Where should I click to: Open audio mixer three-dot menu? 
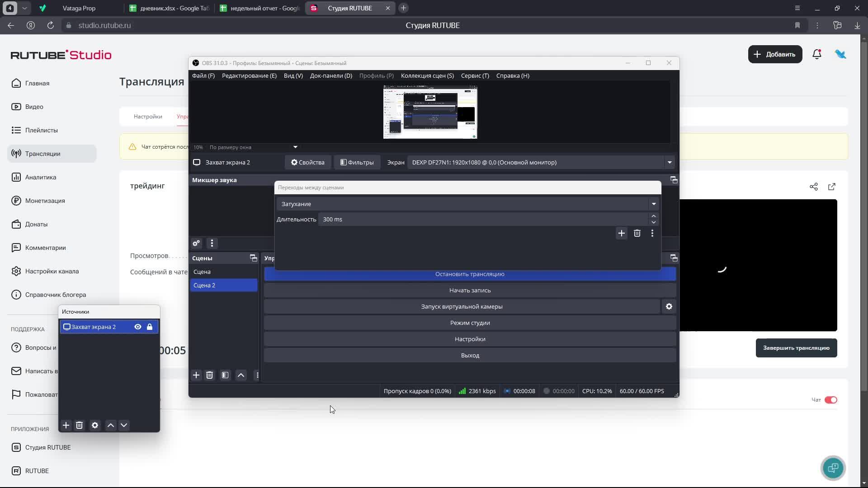[x=212, y=243]
